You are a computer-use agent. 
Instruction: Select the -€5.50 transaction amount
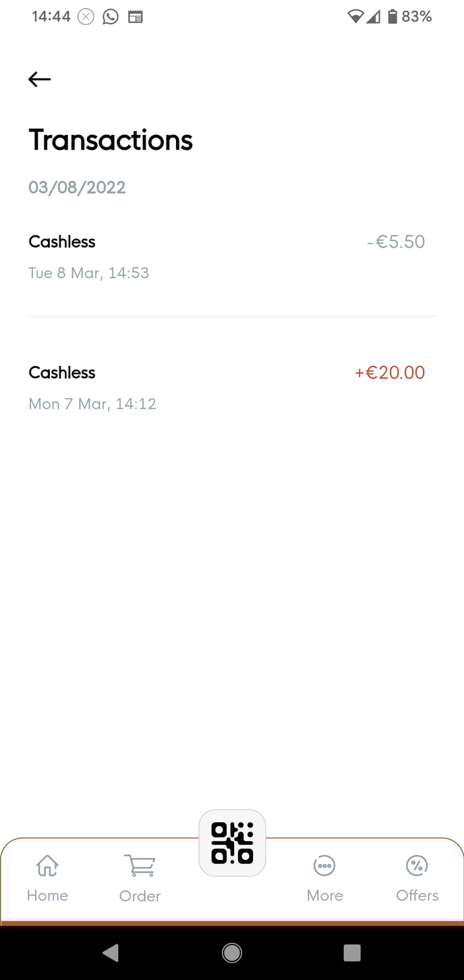pyautogui.click(x=396, y=242)
